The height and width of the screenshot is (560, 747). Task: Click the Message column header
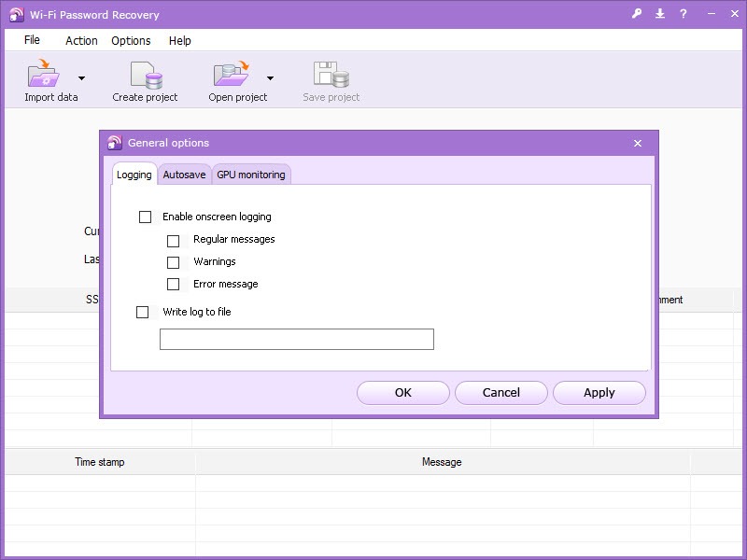442,462
